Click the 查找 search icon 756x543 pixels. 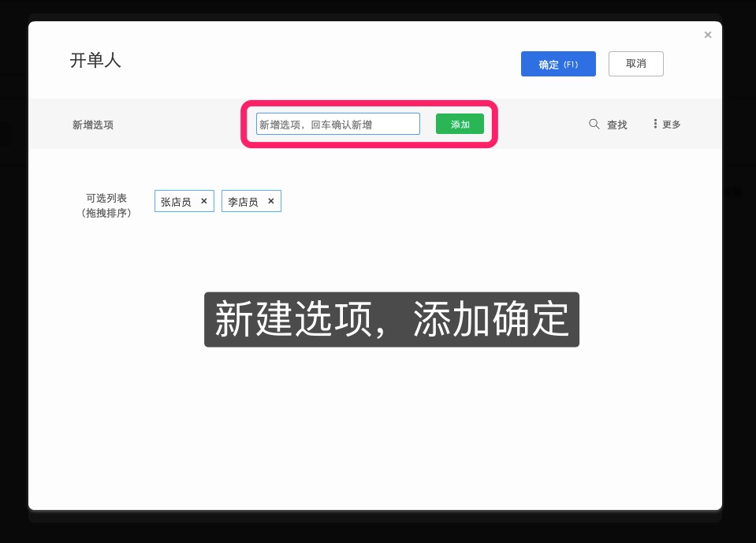[x=594, y=125]
